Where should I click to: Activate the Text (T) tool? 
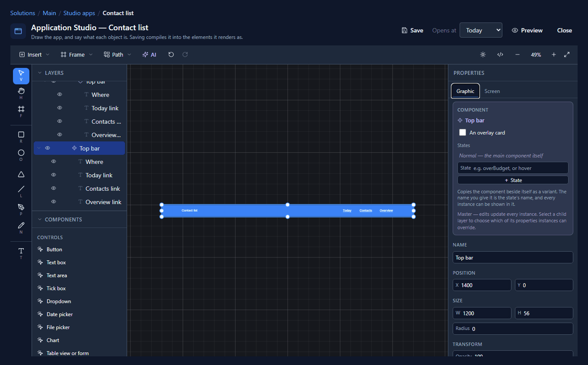click(x=21, y=254)
